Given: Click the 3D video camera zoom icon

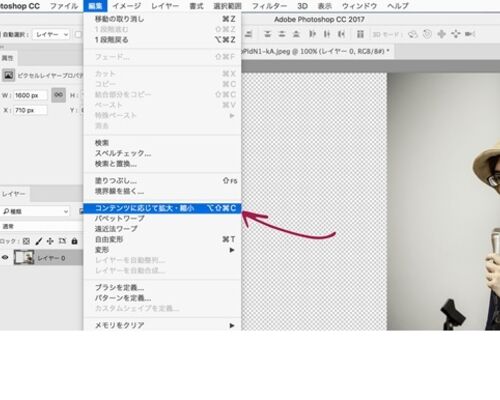Looking at the screenshot, I should tap(470, 34).
